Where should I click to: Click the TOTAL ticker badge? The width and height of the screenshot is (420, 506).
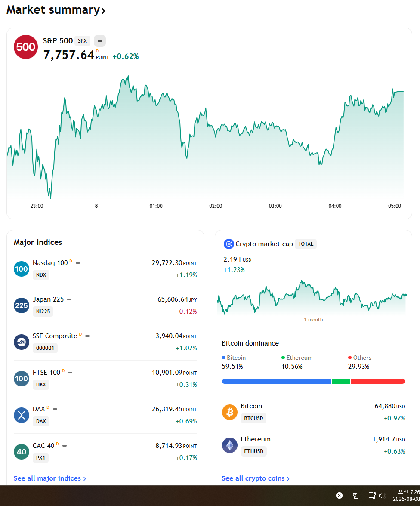(x=306, y=244)
